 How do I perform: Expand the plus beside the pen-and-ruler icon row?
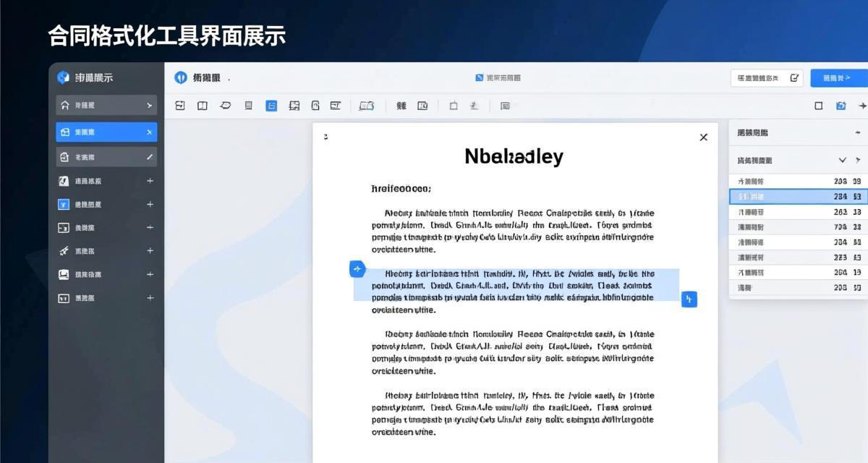tap(150, 251)
